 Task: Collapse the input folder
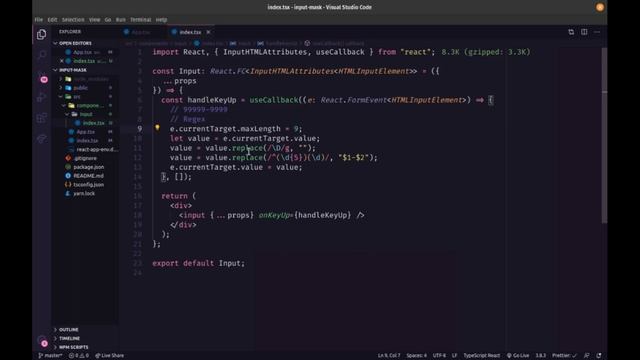[85, 114]
